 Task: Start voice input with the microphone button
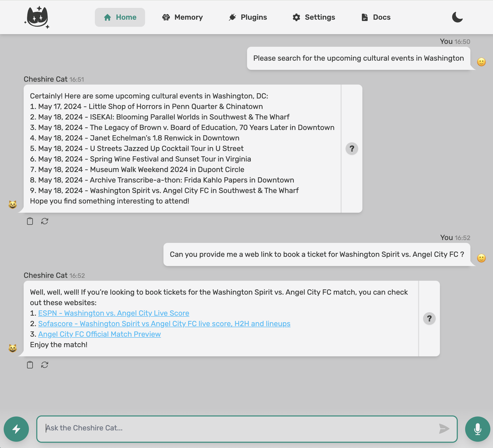coord(477,429)
